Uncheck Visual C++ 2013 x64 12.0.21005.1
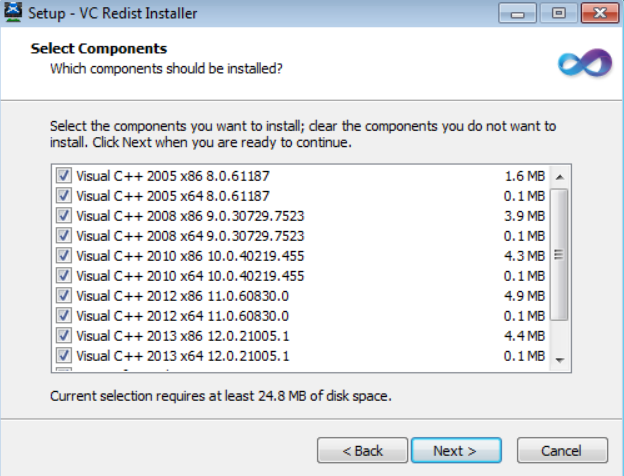This screenshot has width=624, height=476. point(64,356)
